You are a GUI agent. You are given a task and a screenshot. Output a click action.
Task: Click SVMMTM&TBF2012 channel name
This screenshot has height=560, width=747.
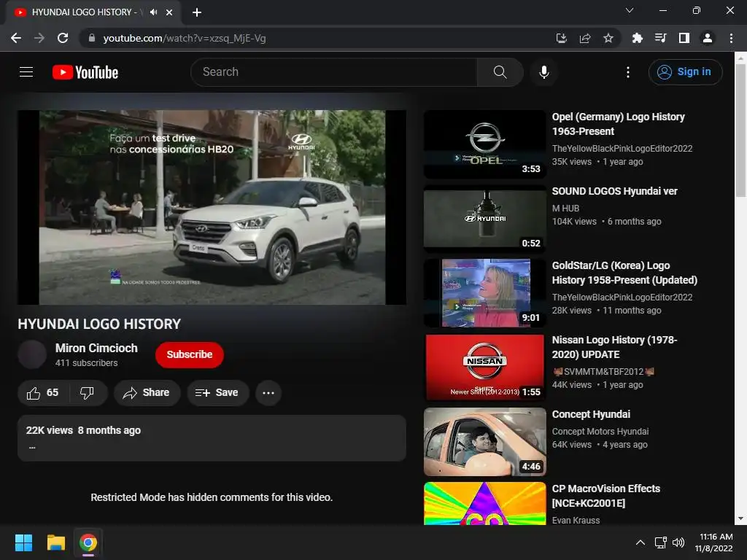tap(603, 371)
